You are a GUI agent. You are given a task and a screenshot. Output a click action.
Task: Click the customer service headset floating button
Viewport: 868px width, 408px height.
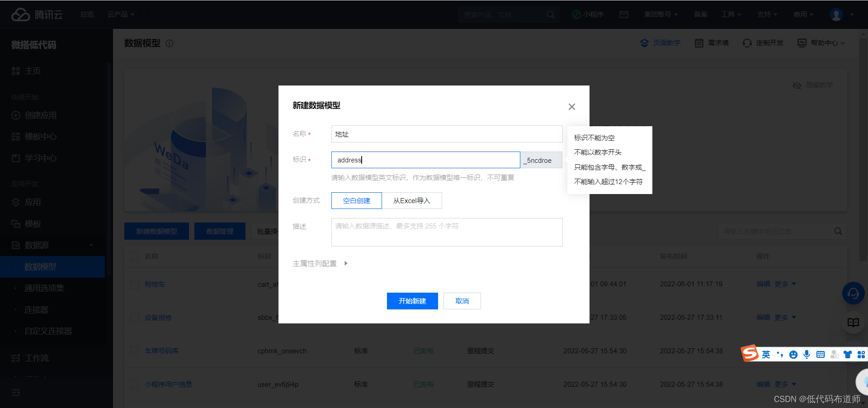click(853, 293)
